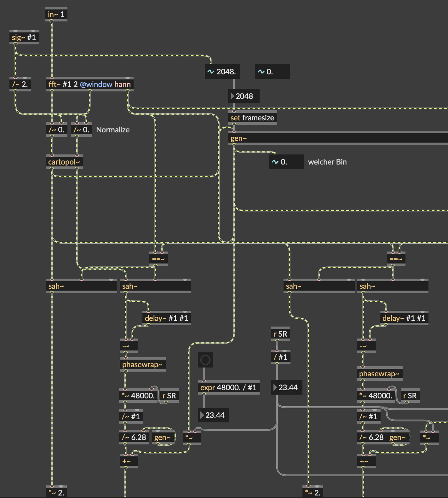
Task: Click the triangle on the 2048 number box
Action: click(233, 96)
